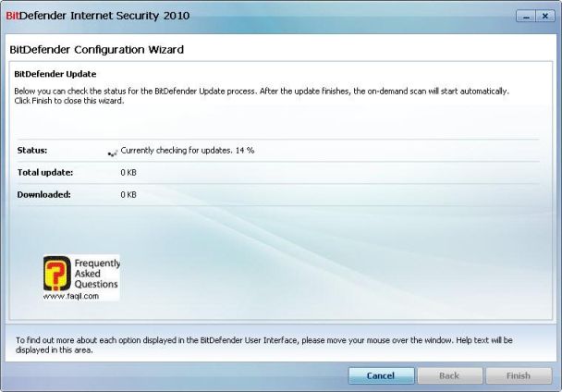Screen dimensions: 562x392
Task: Click the 'Downloaded:' label
Action: point(44,195)
